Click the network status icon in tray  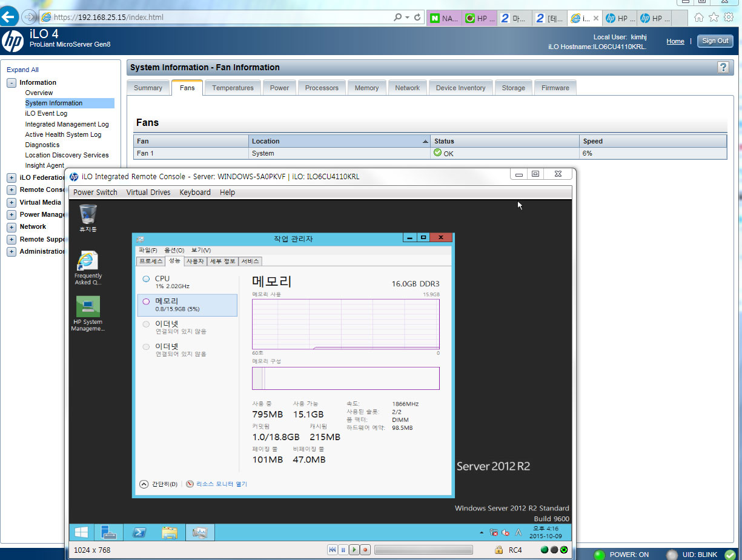(x=494, y=533)
